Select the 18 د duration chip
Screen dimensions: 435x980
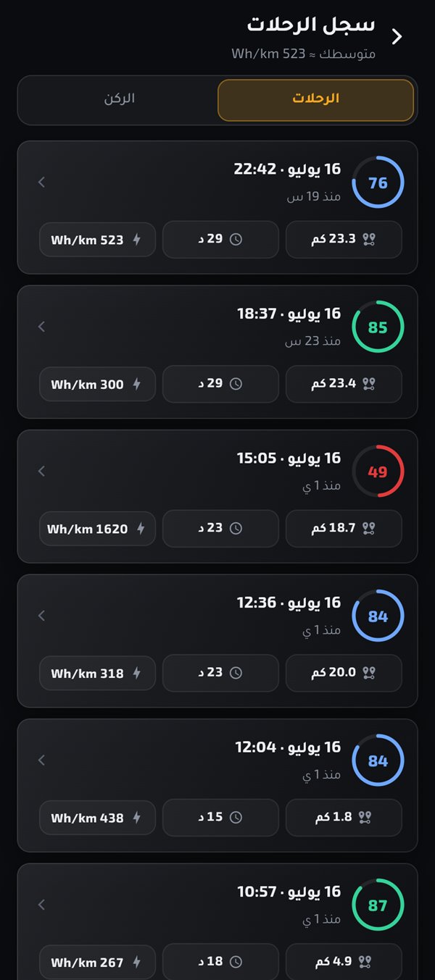coord(220,963)
